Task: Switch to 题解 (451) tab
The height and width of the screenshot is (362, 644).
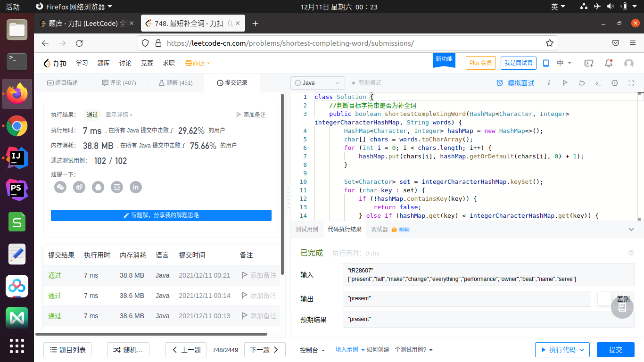Action: point(175,83)
